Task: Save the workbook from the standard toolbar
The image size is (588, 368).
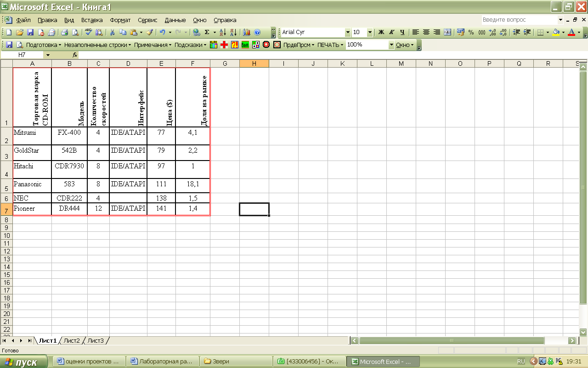Action: coord(30,32)
